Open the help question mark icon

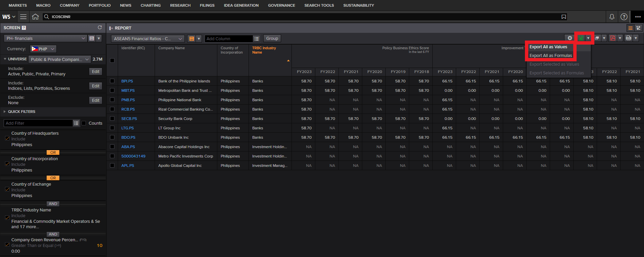pyautogui.click(x=624, y=17)
